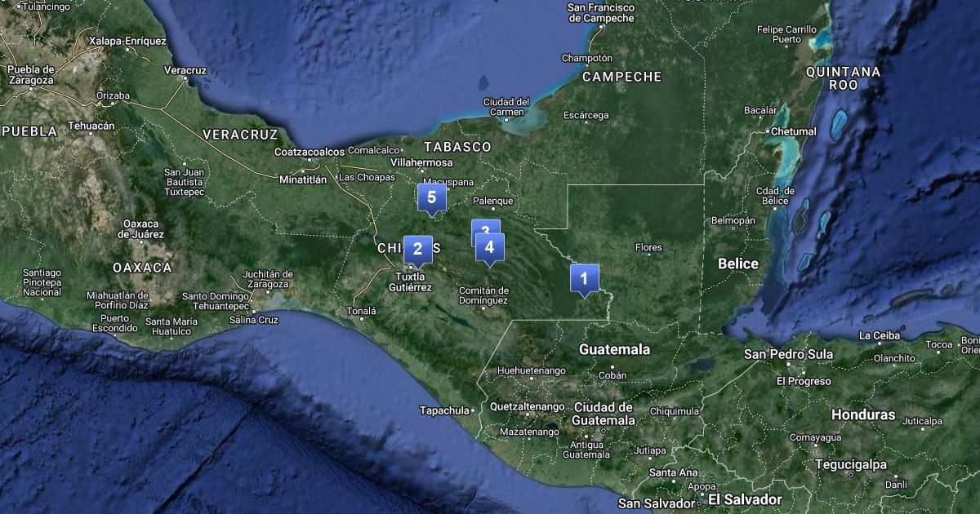
Task: Click the Honduras country label
Action: point(863,415)
